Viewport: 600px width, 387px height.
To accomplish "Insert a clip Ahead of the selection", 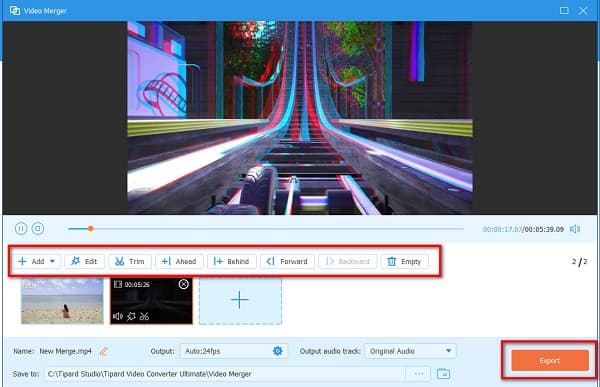I will point(179,261).
